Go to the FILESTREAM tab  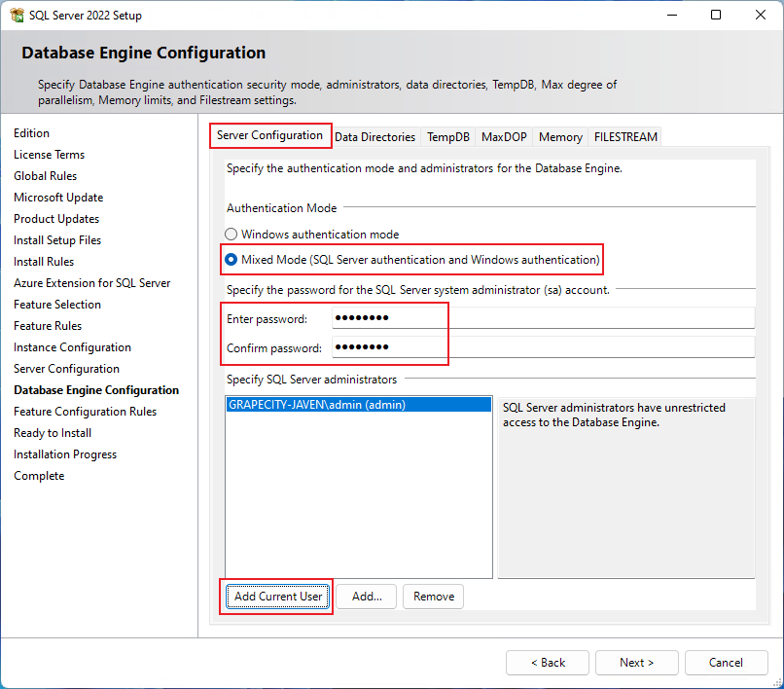pyautogui.click(x=625, y=137)
